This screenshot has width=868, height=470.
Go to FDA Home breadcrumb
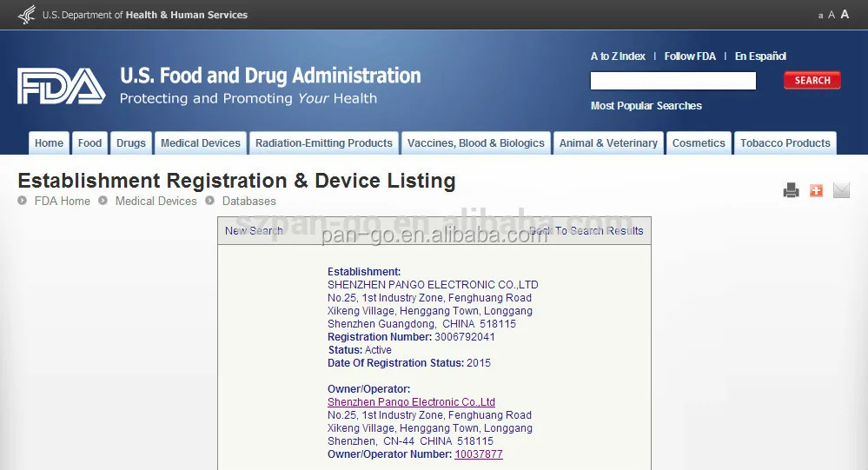click(62, 201)
